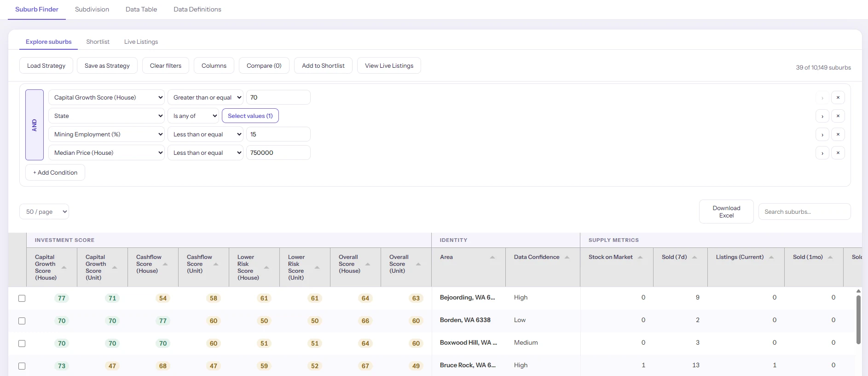Screen dimensions: 868x376
Task: Click Select values (1) for State
Action: (250, 116)
